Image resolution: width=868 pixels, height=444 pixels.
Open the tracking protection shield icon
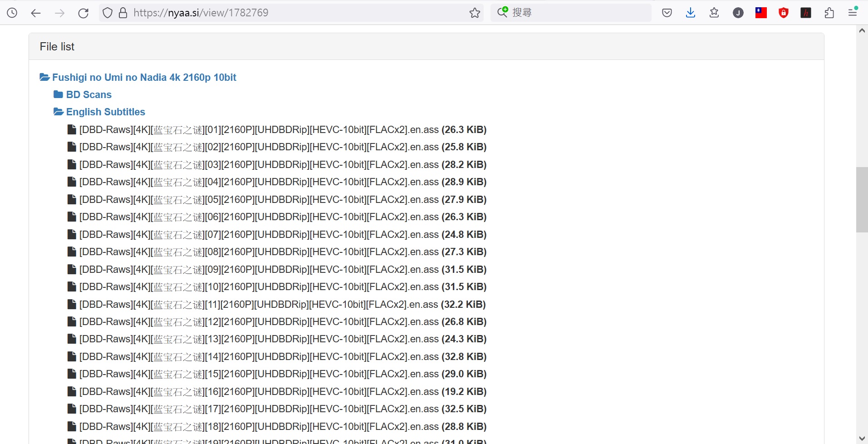coord(108,13)
